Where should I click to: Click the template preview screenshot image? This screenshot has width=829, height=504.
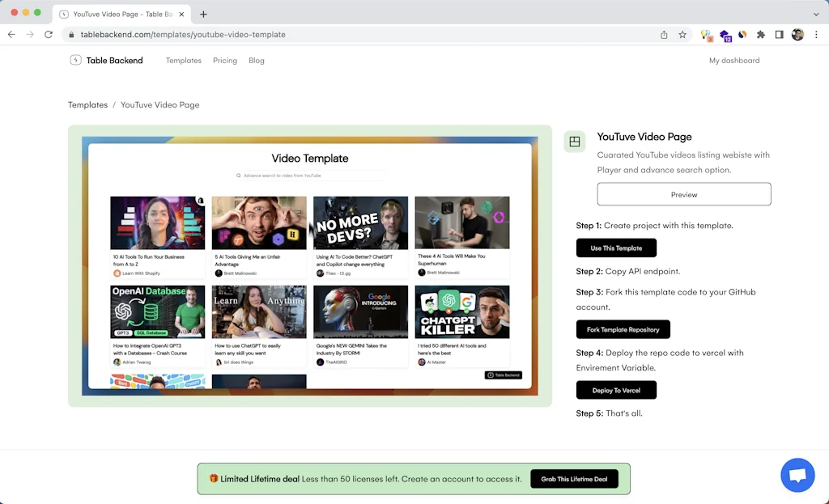[x=310, y=266]
